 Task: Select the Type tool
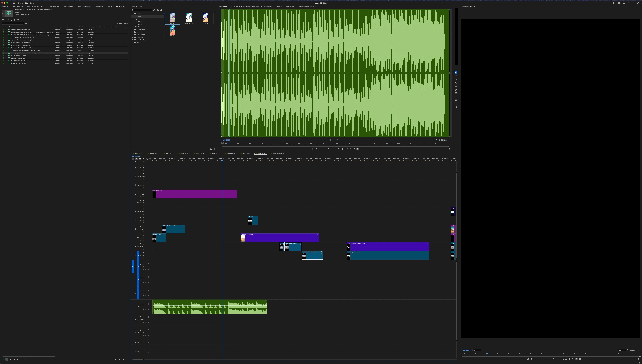pos(456,104)
